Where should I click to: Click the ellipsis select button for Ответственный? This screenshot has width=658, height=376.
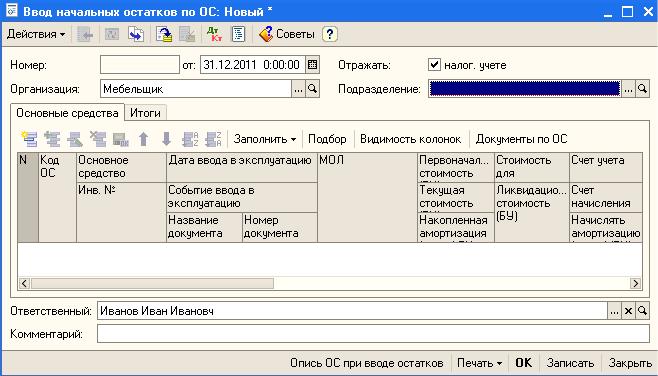614,311
